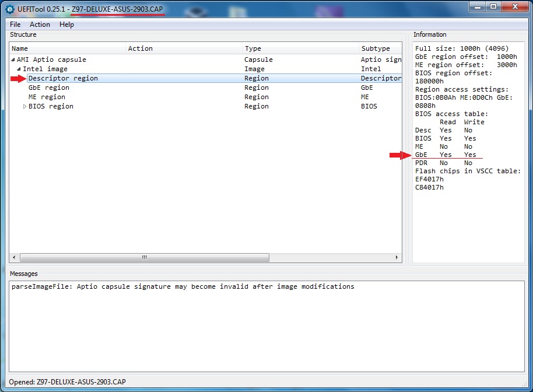533x392 pixels.
Task: Expand the BIOS region node
Action: point(24,106)
